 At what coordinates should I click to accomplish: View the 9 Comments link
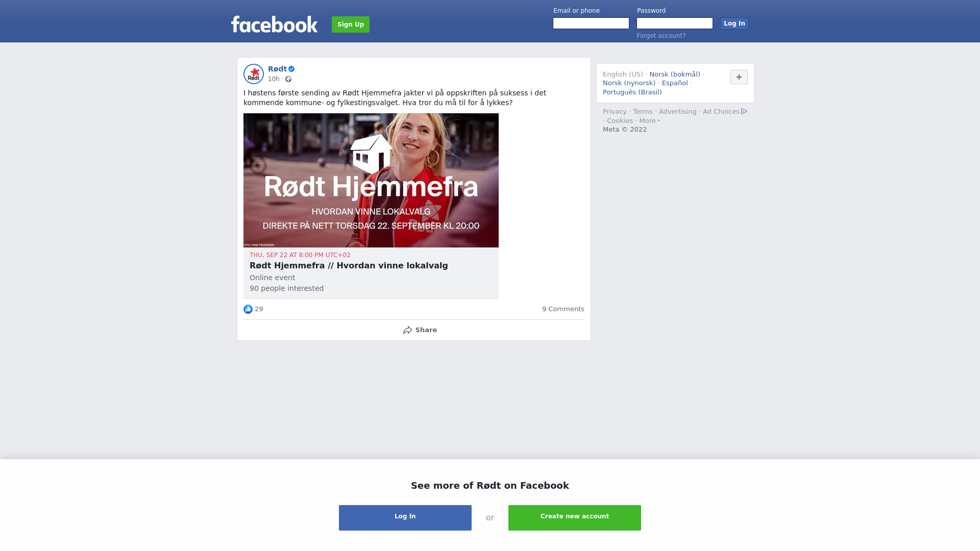tap(563, 309)
